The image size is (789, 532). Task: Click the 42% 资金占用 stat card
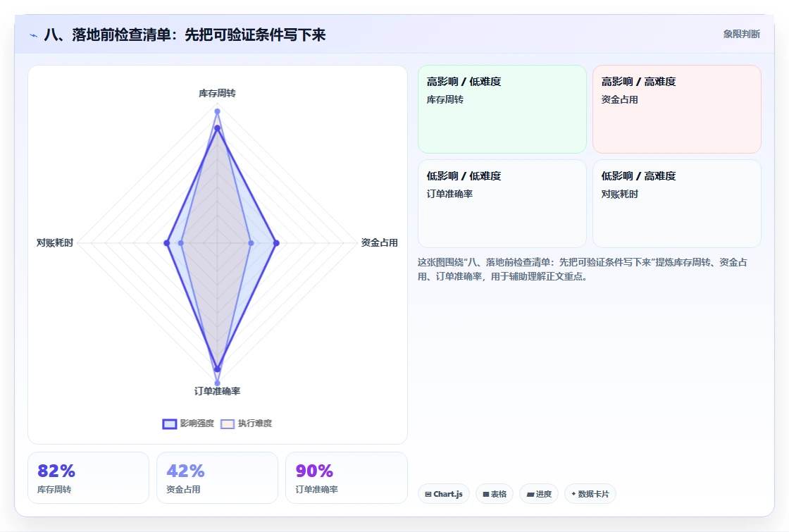(x=218, y=478)
